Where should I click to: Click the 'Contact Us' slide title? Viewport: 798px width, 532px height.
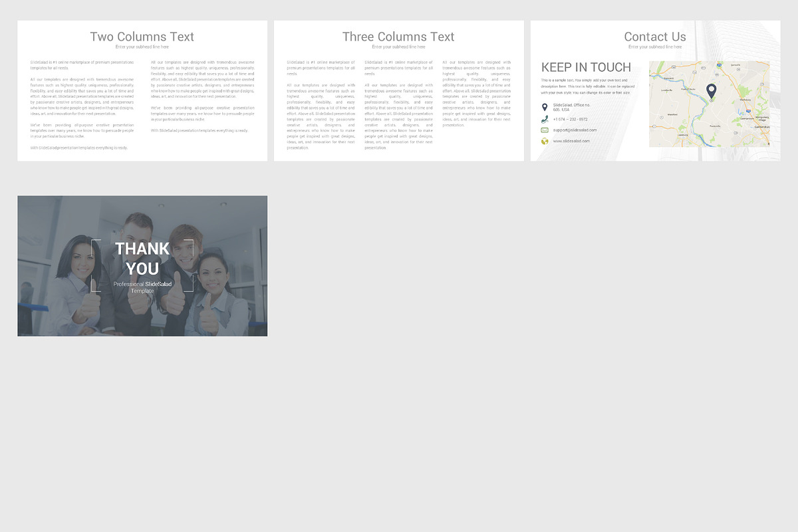pos(655,37)
